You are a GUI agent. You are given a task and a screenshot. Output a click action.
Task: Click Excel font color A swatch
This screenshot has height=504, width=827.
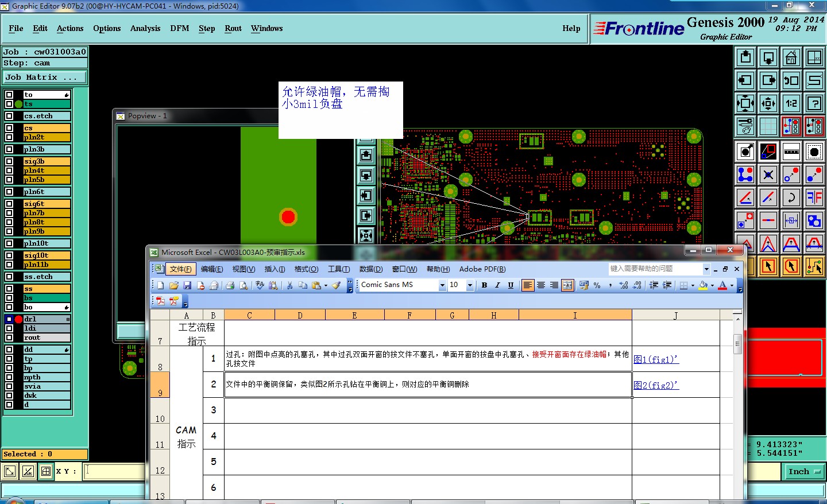722,285
